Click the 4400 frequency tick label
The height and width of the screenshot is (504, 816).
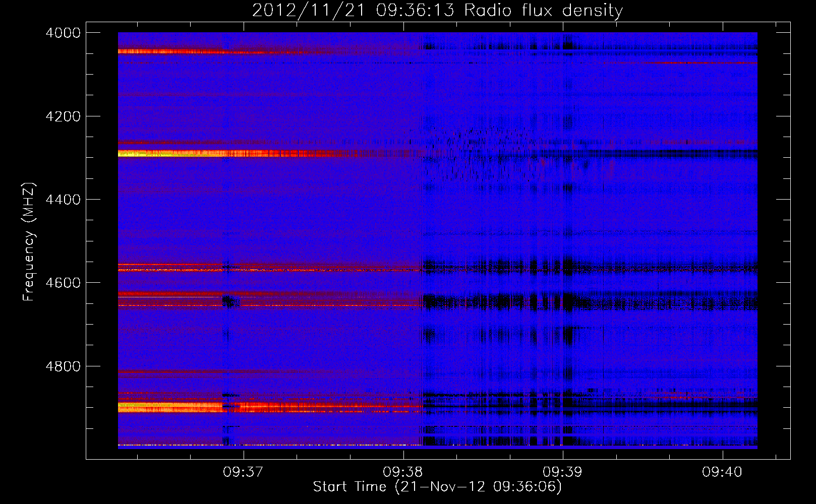pos(63,200)
